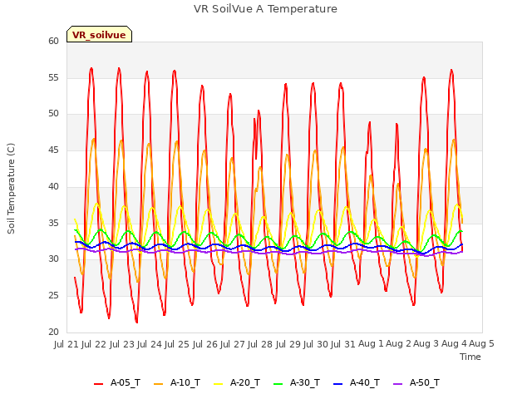Click the 60 y-axis tick label
The width and height of the screenshot is (532, 399).
coord(53,41)
